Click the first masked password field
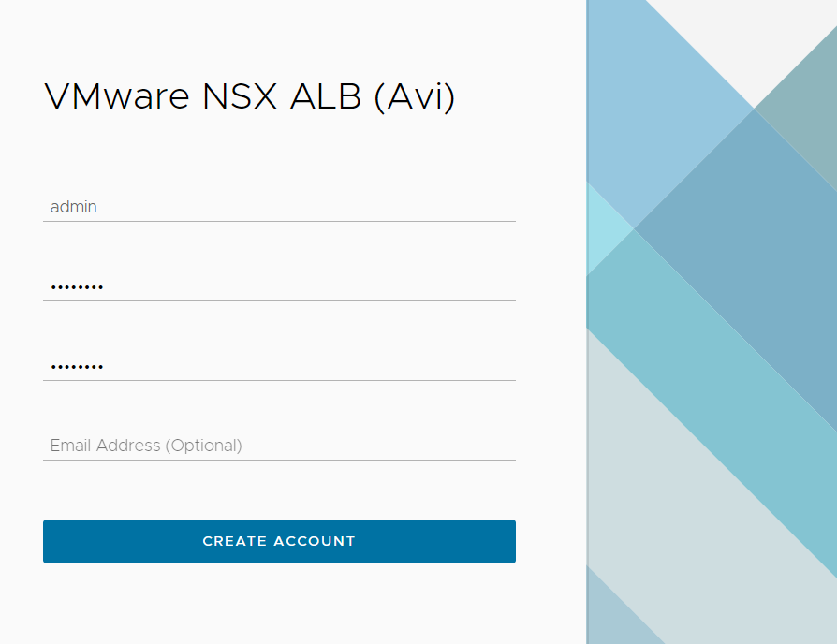 pos(279,286)
